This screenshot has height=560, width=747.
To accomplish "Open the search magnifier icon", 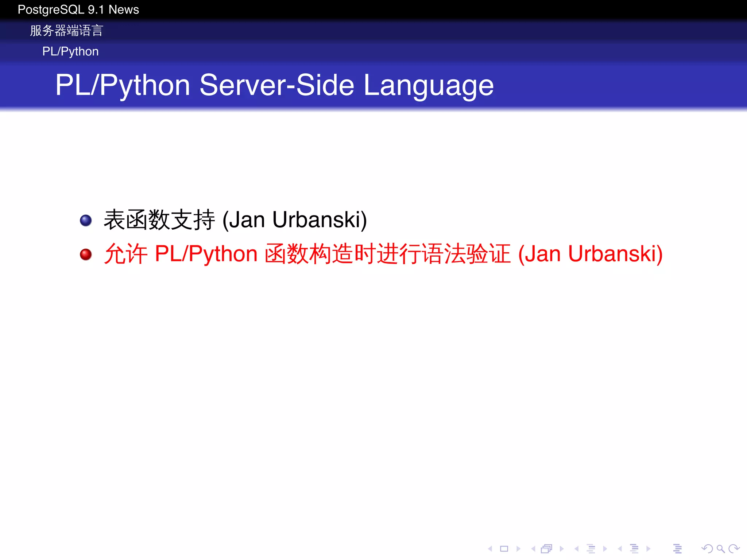I will coord(721,548).
